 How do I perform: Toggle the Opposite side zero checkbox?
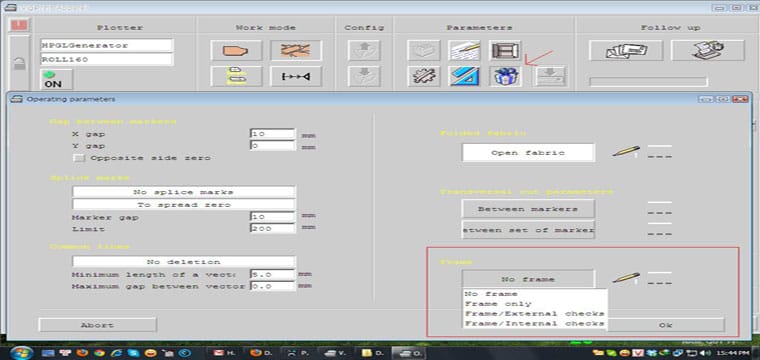(78, 158)
